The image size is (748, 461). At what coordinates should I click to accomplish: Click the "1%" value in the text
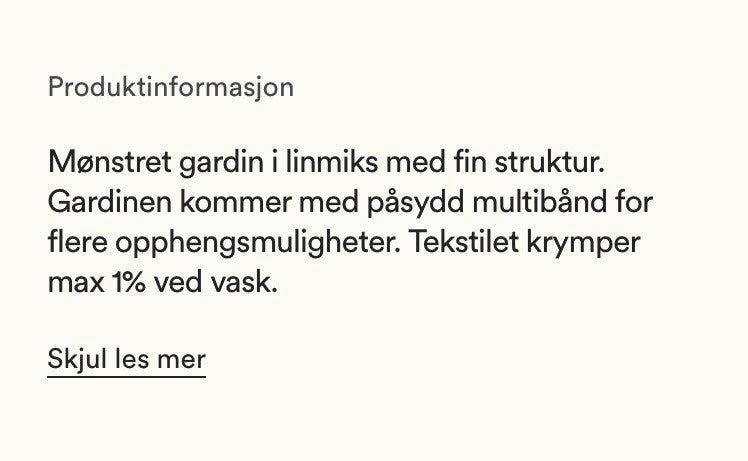click(x=129, y=282)
